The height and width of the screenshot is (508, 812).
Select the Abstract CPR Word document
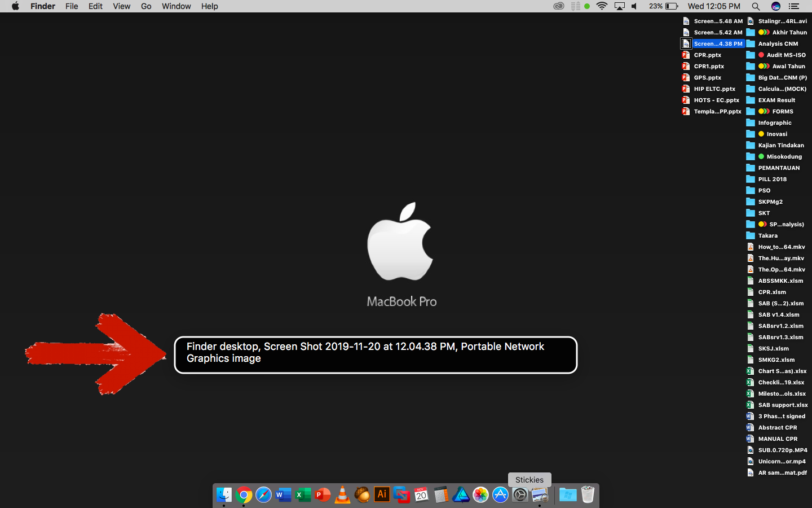click(x=772, y=427)
